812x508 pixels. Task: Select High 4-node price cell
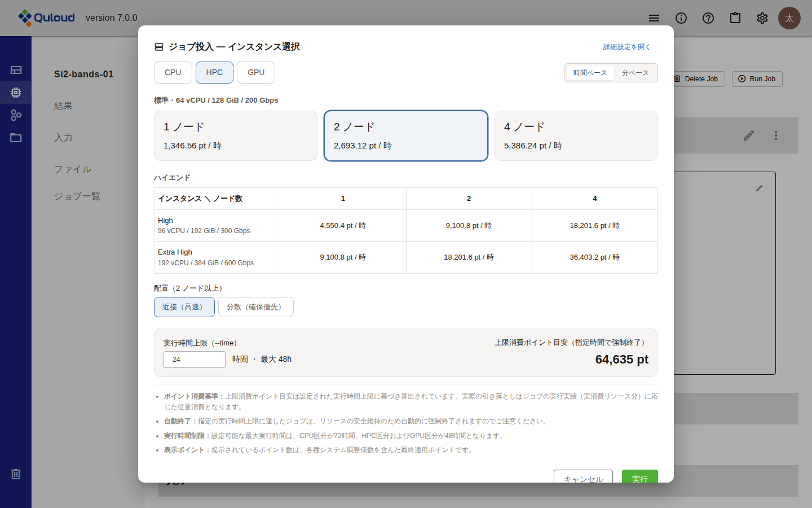595,226
